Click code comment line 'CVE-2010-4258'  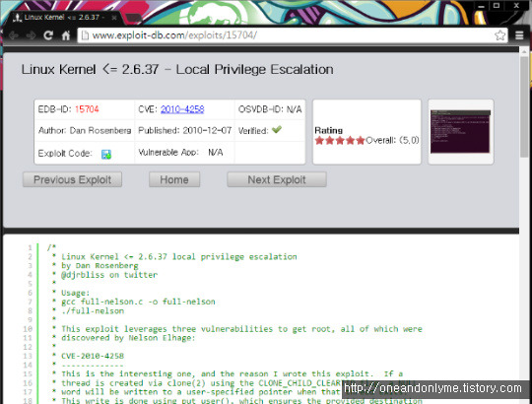tap(93, 356)
